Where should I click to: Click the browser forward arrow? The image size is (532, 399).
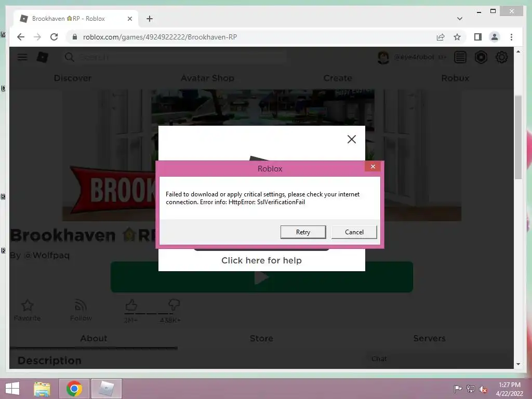[x=37, y=37]
